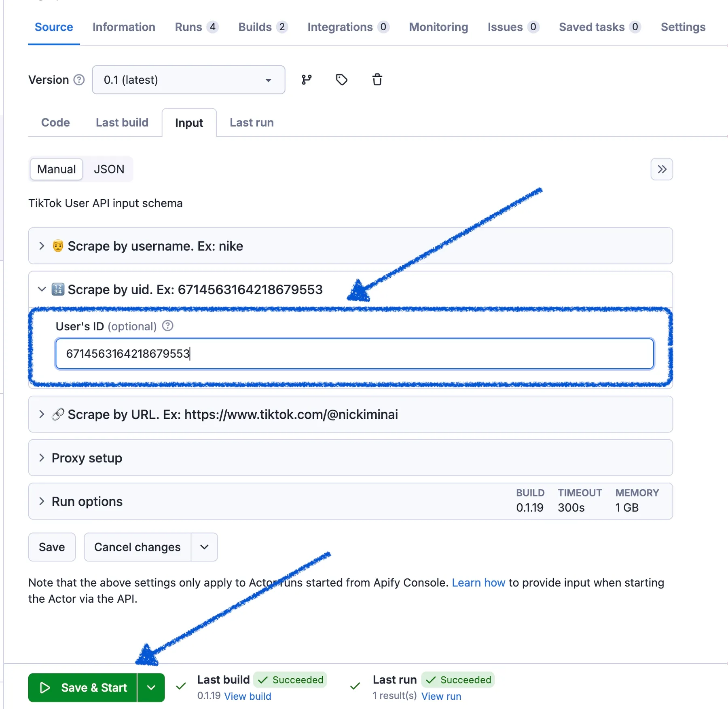Screen dimensions: 728x709
Task: Expand the Scrape by username section
Action: coord(350,246)
